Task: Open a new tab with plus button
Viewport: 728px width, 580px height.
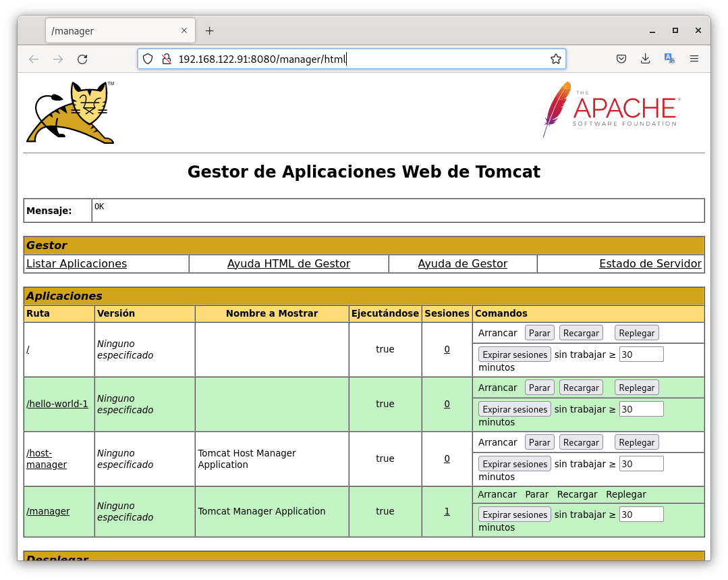Action: (209, 31)
